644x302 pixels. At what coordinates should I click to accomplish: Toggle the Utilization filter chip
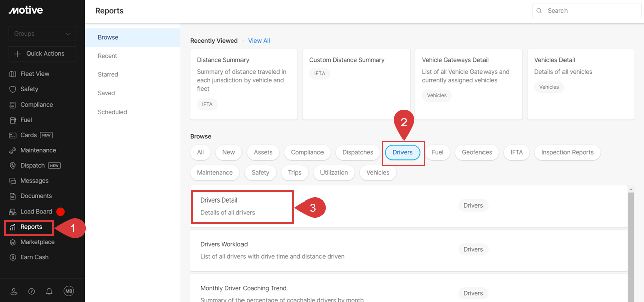(x=334, y=172)
